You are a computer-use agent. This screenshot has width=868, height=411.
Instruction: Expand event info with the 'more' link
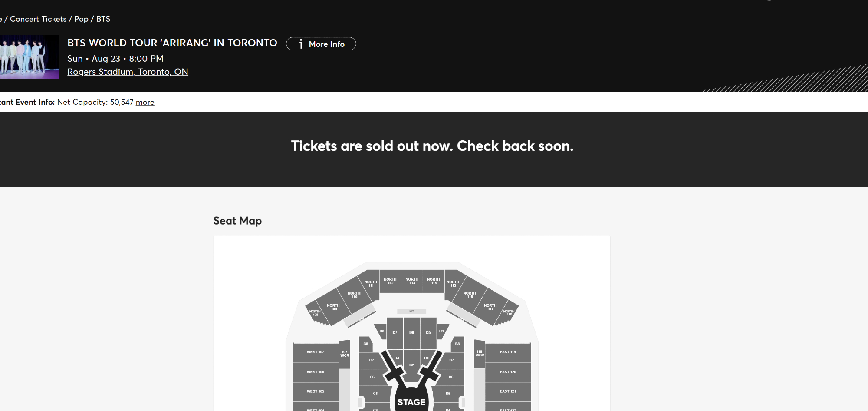point(145,102)
